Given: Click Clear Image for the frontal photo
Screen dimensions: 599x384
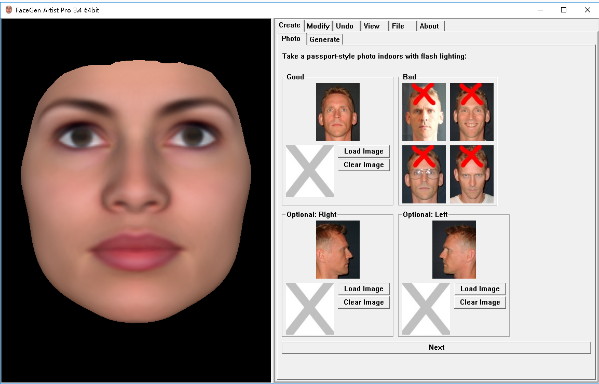Looking at the screenshot, I should [364, 165].
